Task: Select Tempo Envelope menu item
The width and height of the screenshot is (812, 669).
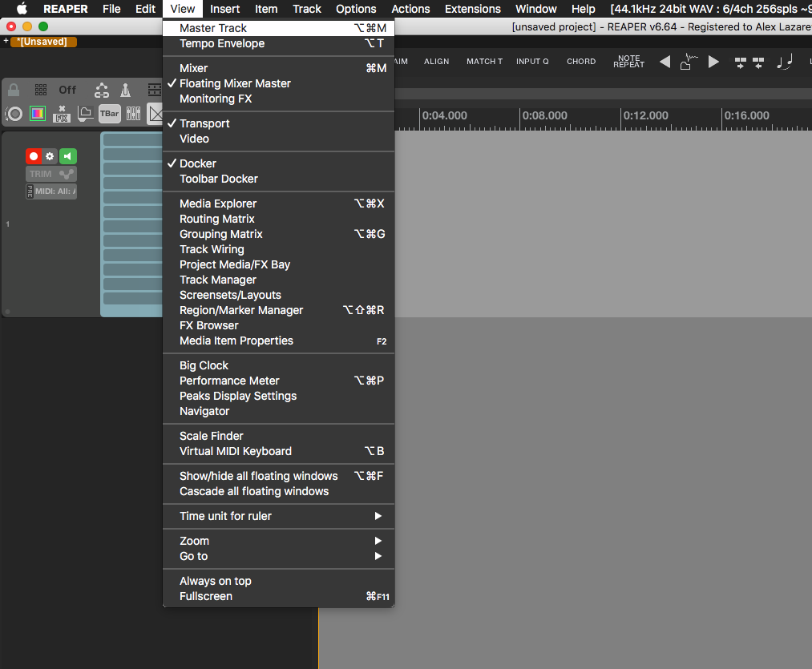Action: 279,43
